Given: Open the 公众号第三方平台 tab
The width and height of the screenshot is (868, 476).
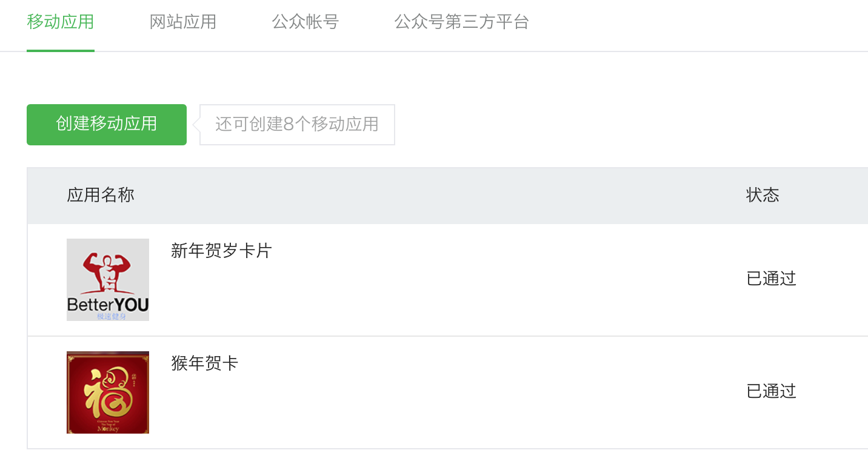Looking at the screenshot, I should tap(462, 21).
